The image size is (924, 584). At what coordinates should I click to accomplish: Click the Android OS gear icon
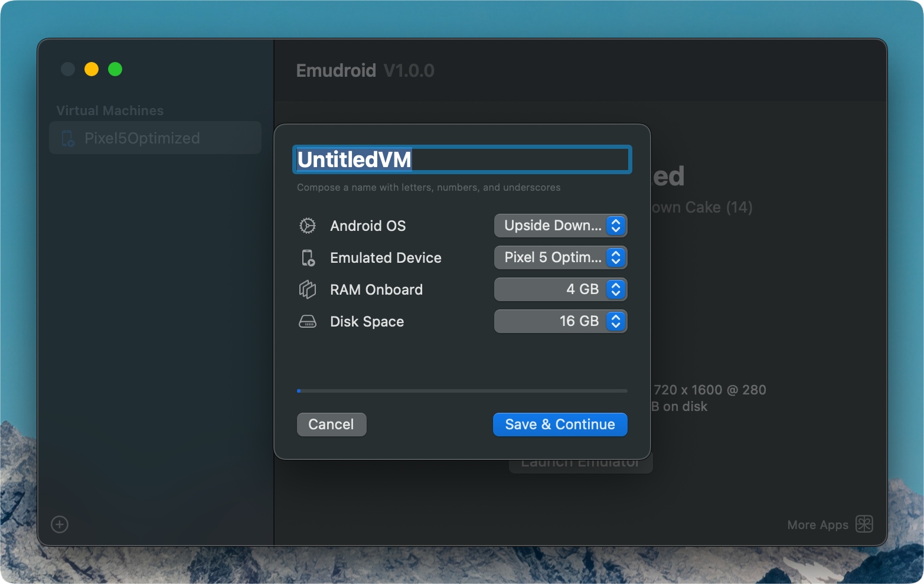[307, 226]
